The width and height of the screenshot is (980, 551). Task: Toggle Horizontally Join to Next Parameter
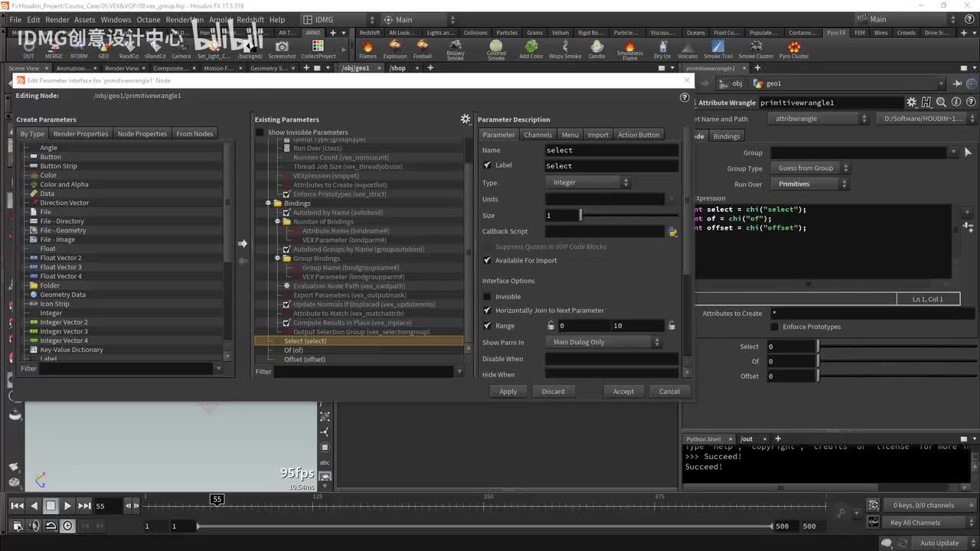click(x=488, y=311)
